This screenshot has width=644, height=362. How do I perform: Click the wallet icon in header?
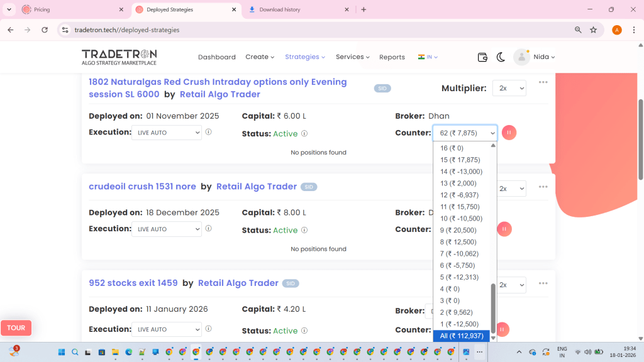[482, 57]
